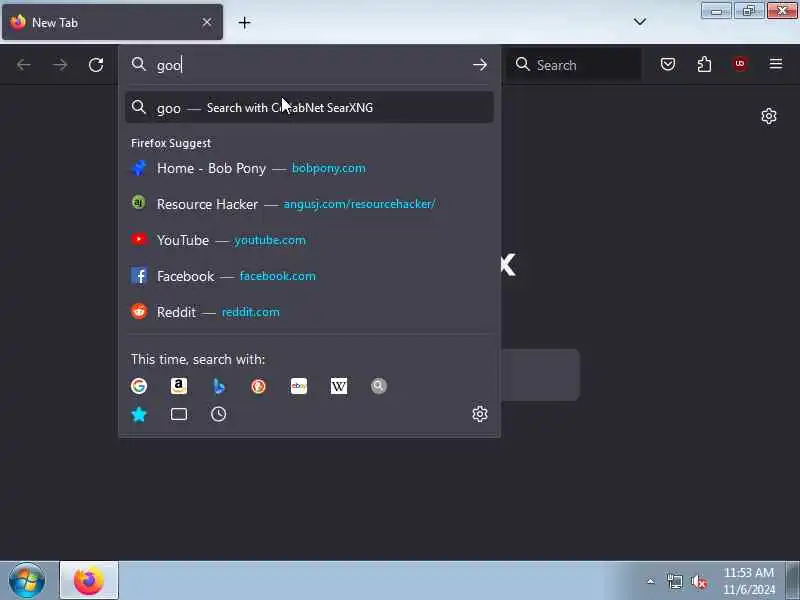This screenshot has width=800, height=600.
Task: Open the YouTube suggestion
Action: [x=309, y=240]
